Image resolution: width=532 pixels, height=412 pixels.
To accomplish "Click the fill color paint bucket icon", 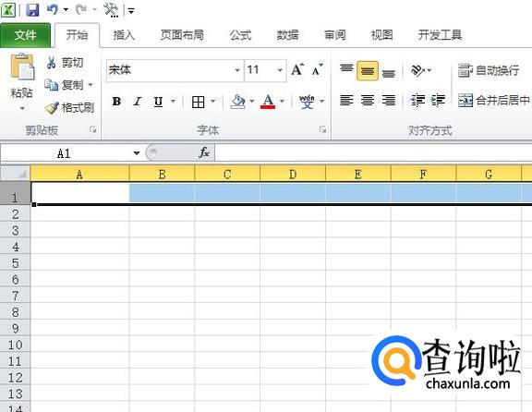I will click(x=238, y=101).
